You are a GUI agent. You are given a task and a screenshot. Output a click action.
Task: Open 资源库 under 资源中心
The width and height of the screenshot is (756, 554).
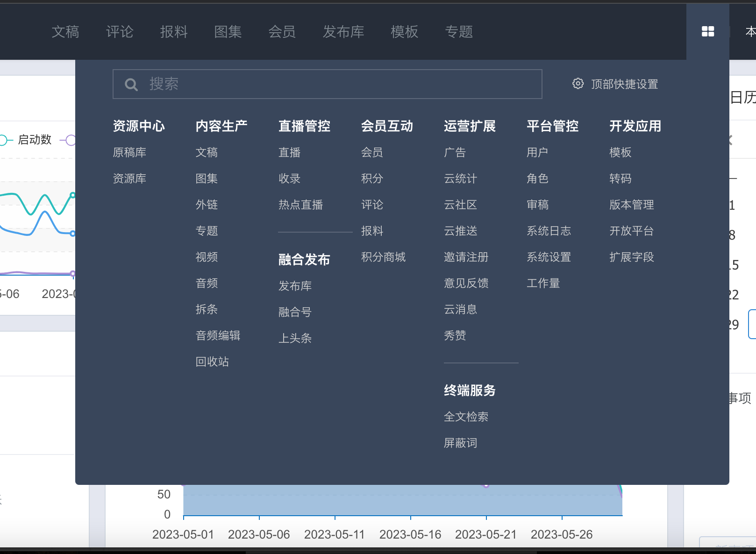(x=129, y=178)
